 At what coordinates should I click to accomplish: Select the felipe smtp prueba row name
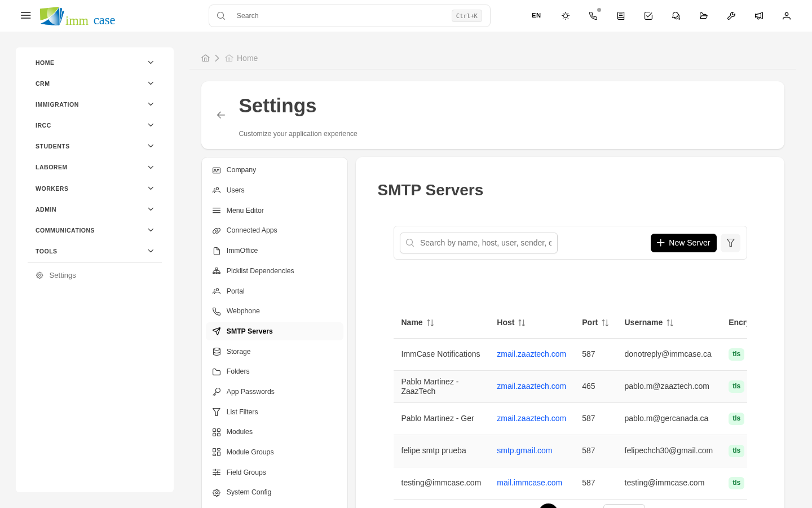[x=434, y=450]
